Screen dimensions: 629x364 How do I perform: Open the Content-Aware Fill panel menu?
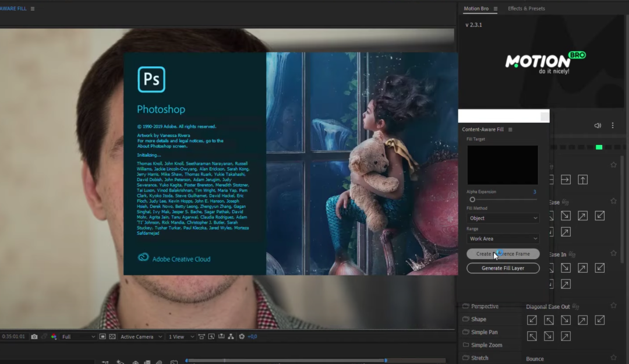(x=510, y=129)
